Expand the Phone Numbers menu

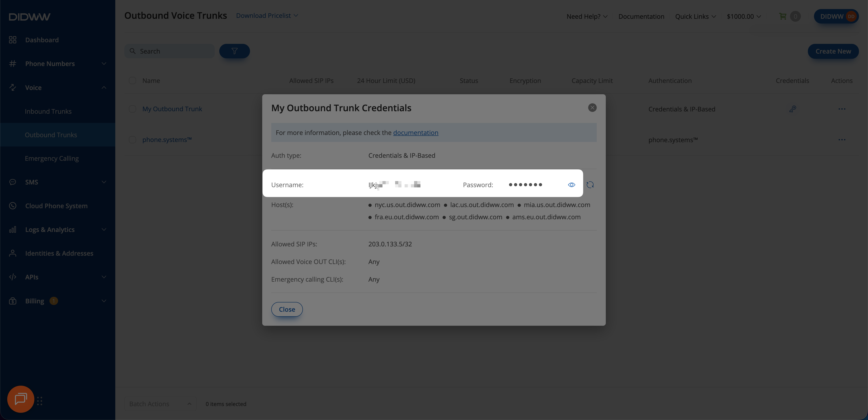[104, 63]
